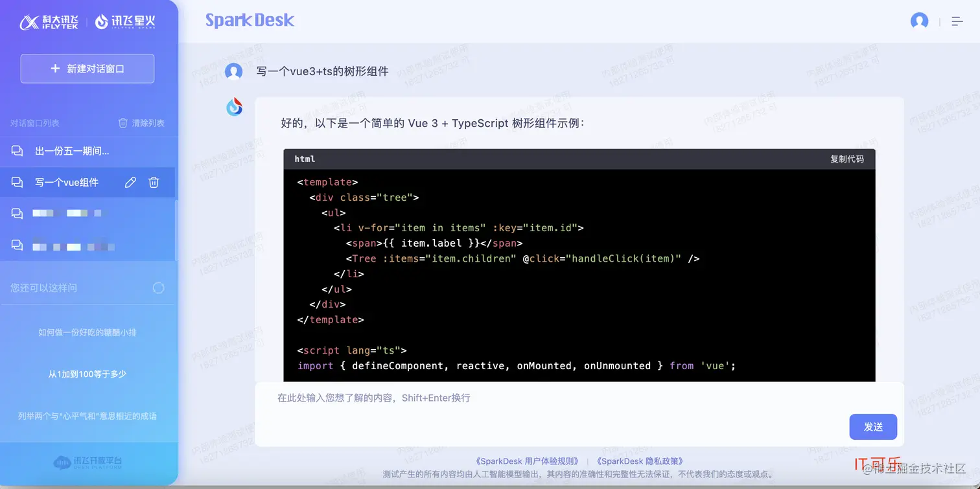Start a new chat with 新建对话窗口

click(x=87, y=69)
